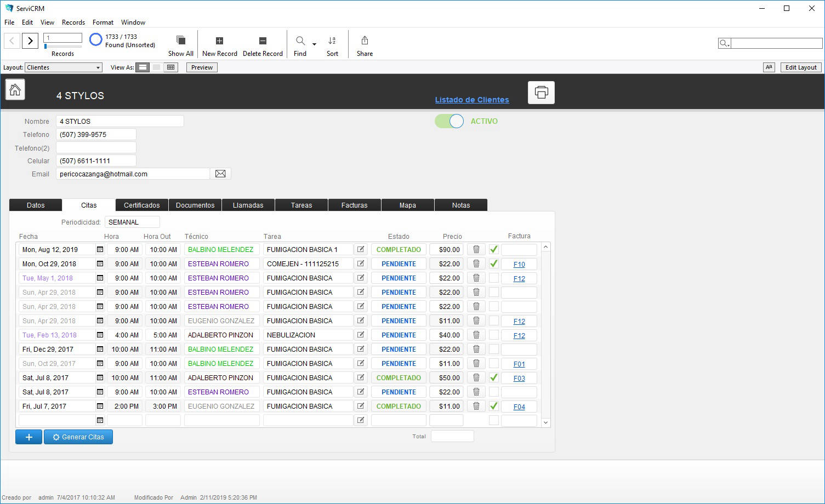Expand the Find options arrow

coord(314,44)
